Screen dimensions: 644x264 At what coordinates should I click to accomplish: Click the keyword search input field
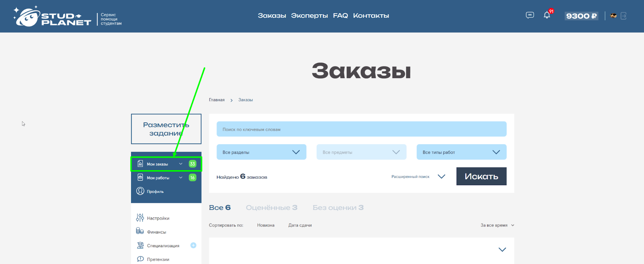(x=361, y=129)
